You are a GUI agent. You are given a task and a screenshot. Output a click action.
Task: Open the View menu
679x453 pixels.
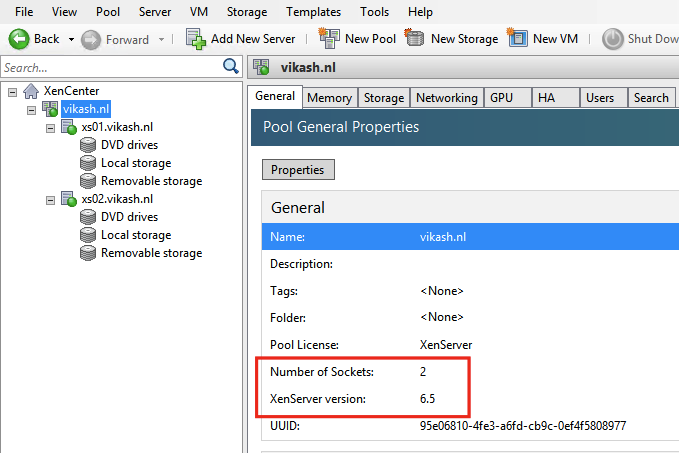(x=64, y=12)
